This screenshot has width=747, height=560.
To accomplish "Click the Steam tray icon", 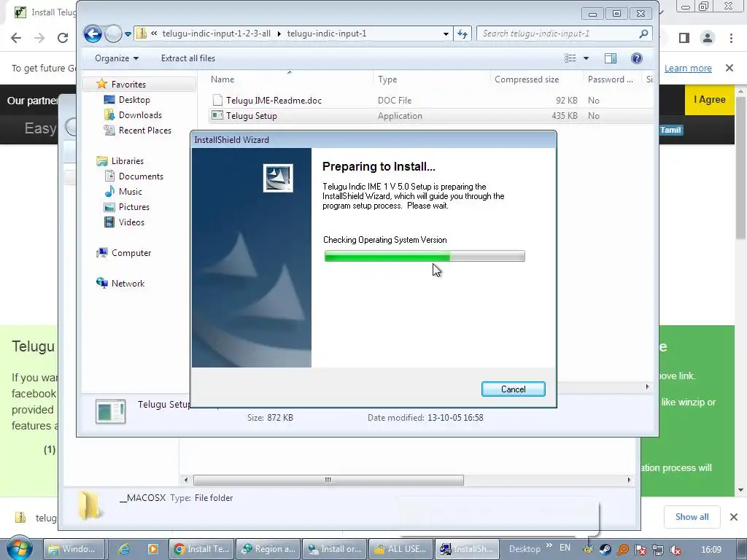I will pos(605,550).
